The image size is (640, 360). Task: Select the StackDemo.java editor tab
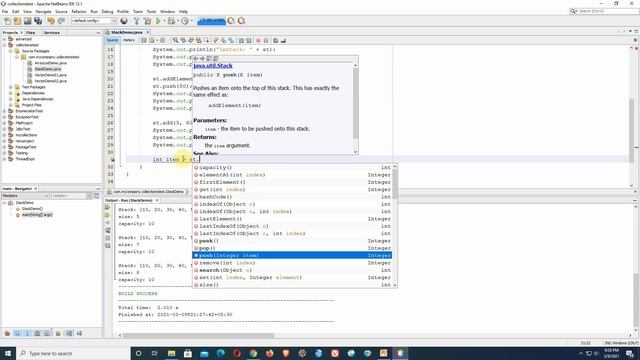127,32
